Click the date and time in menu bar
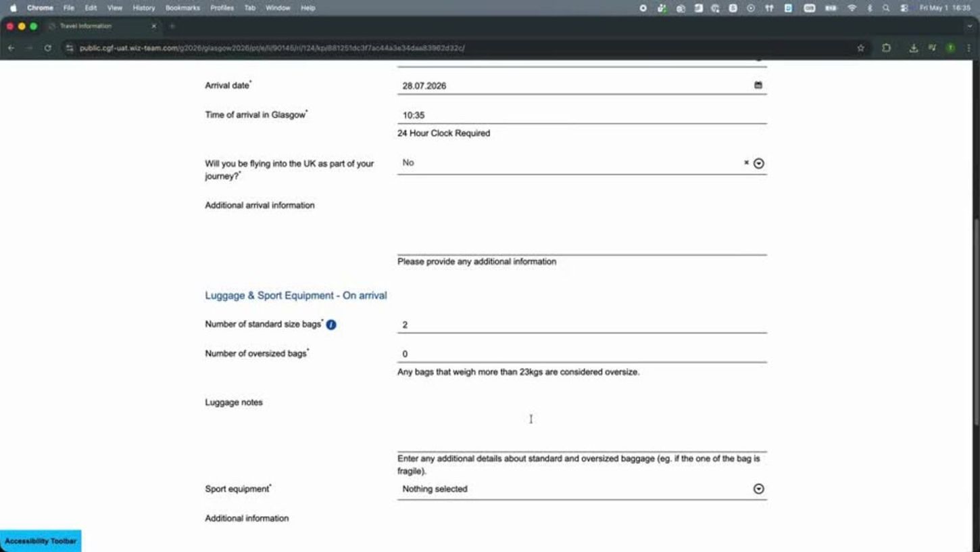The height and width of the screenshot is (552, 980). (945, 8)
